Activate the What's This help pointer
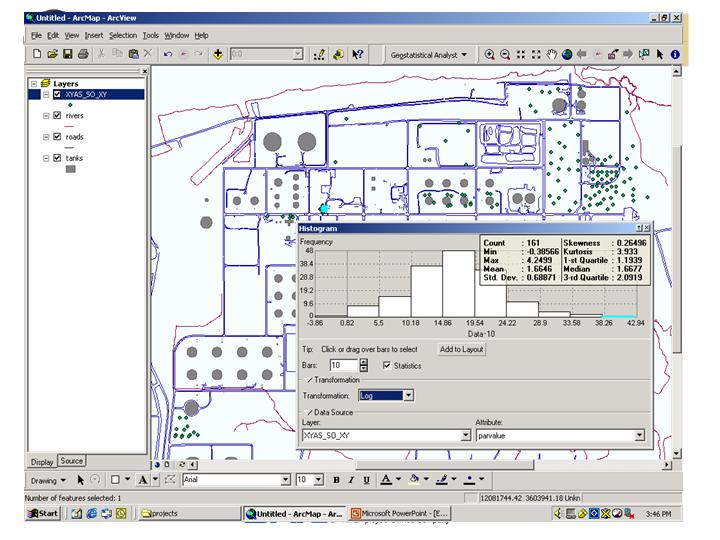Image resolution: width=720 pixels, height=540 pixels. pos(358,54)
